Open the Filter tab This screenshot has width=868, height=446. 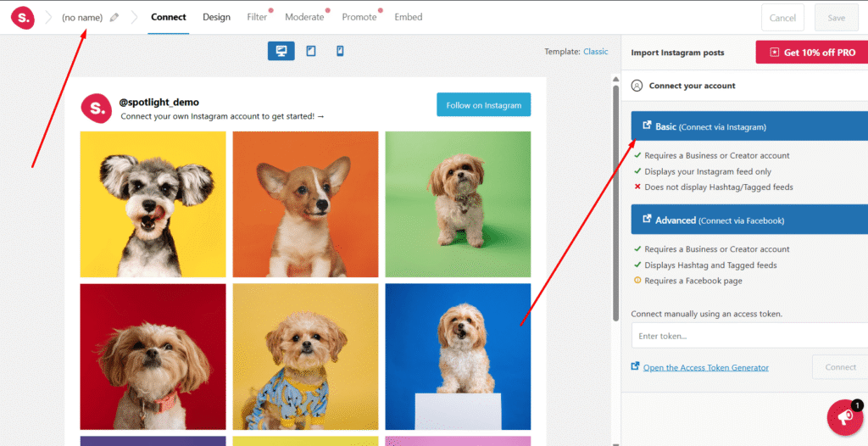(x=257, y=17)
